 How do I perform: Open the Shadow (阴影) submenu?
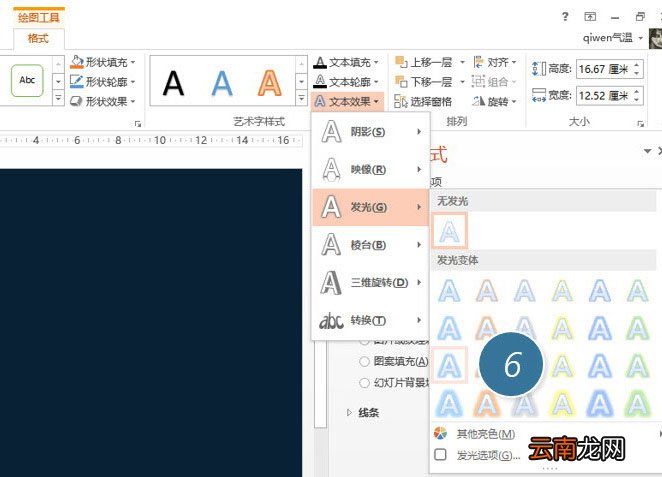[x=370, y=132]
